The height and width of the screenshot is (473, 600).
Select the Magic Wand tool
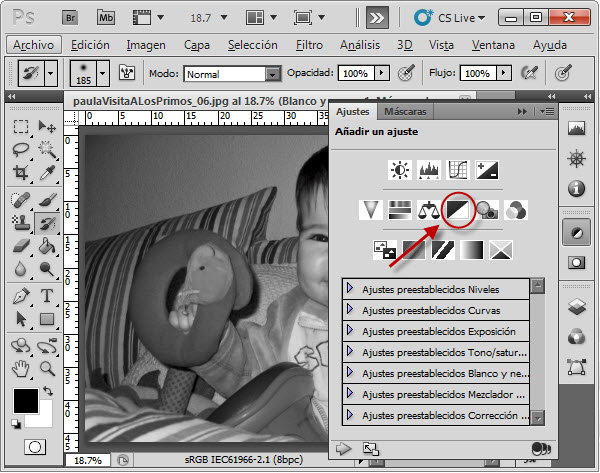(47, 150)
